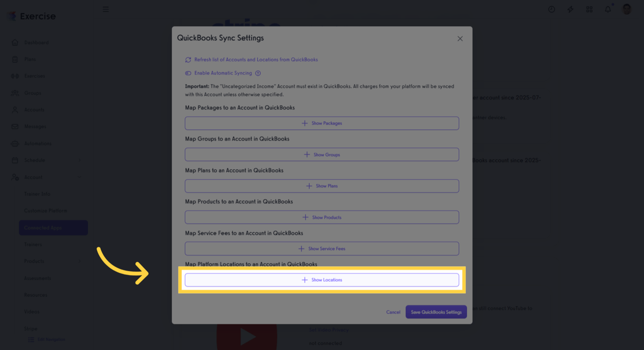Click Save QuickBooks Settings button
644x350 pixels.
coord(436,312)
